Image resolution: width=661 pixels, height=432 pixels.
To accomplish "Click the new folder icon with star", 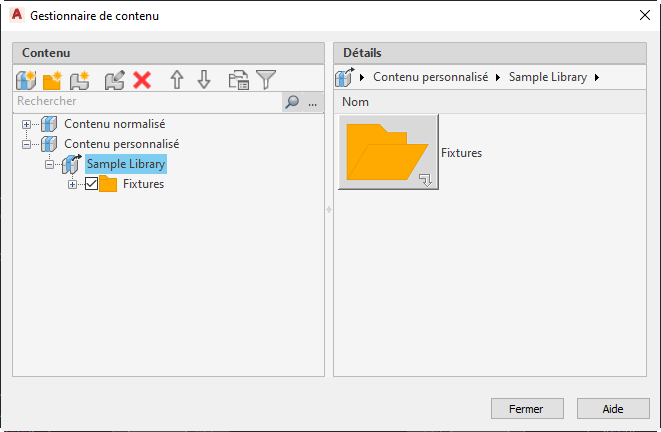I will point(53,80).
